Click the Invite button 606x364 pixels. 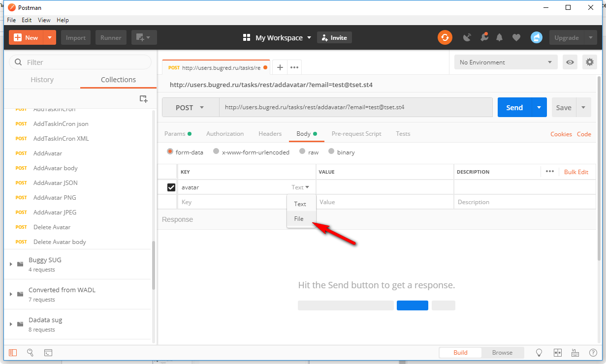click(334, 38)
